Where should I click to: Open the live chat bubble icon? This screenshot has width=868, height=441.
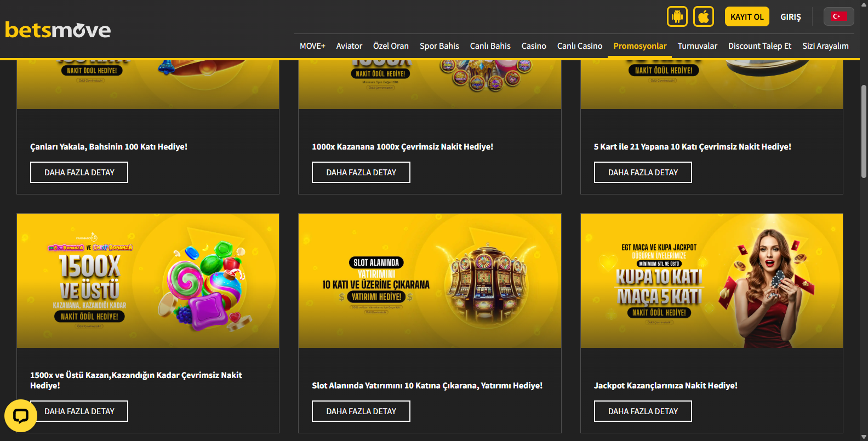point(21,416)
